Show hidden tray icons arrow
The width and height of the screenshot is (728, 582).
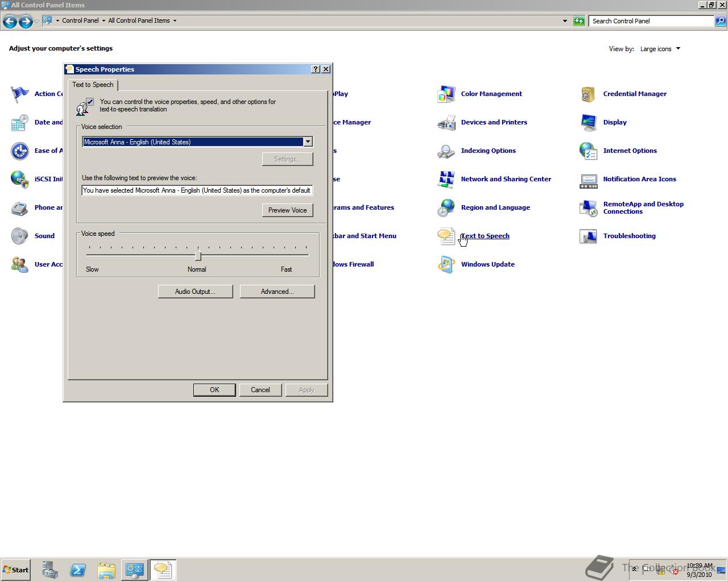point(634,569)
